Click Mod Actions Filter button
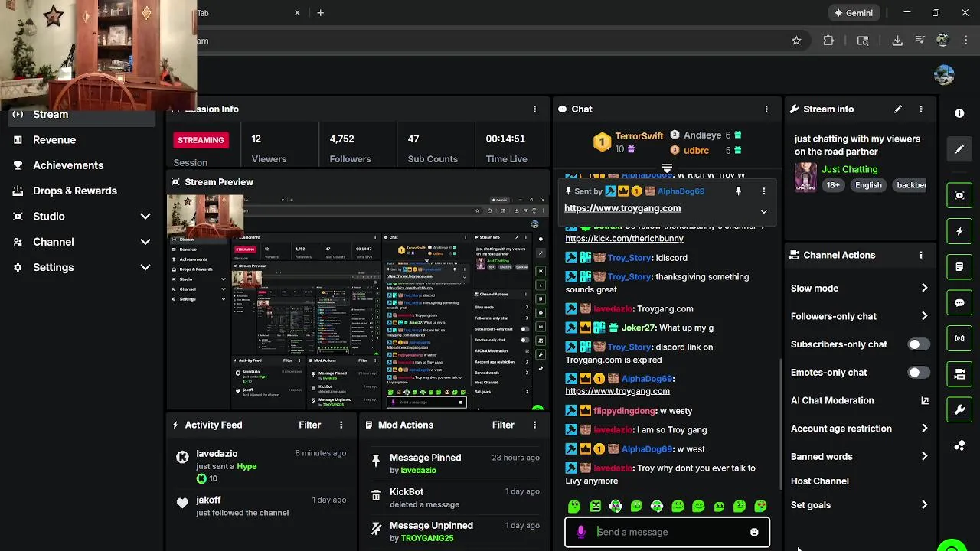The image size is (980, 551). click(503, 425)
